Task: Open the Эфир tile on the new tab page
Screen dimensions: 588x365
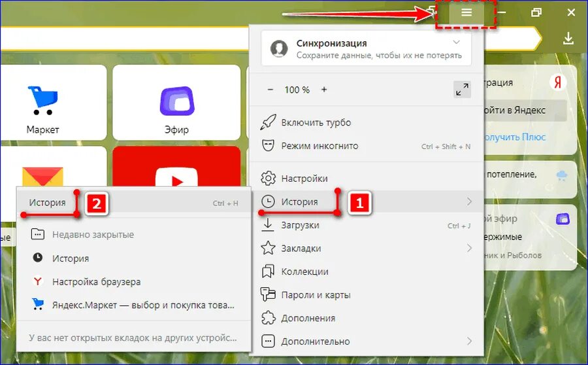Action: [x=176, y=102]
